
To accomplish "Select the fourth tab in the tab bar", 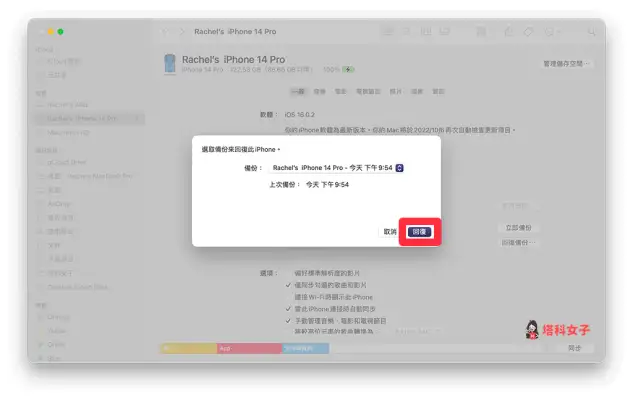I will [x=368, y=92].
